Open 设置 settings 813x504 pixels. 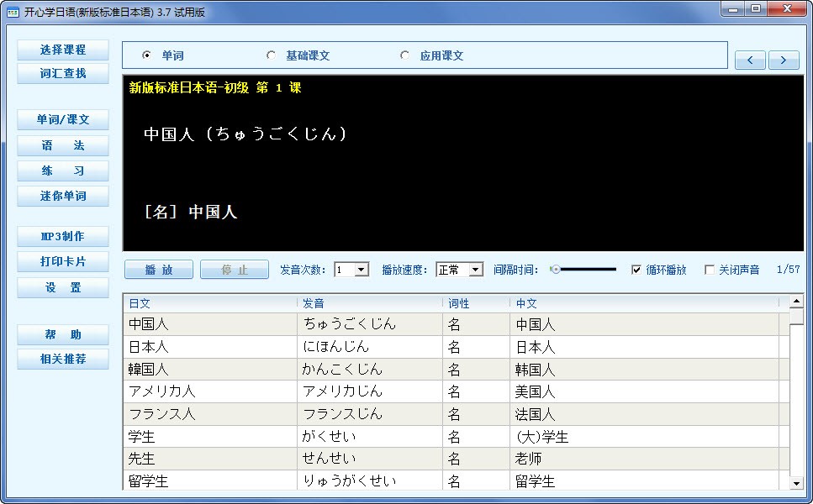coord(63,287)
